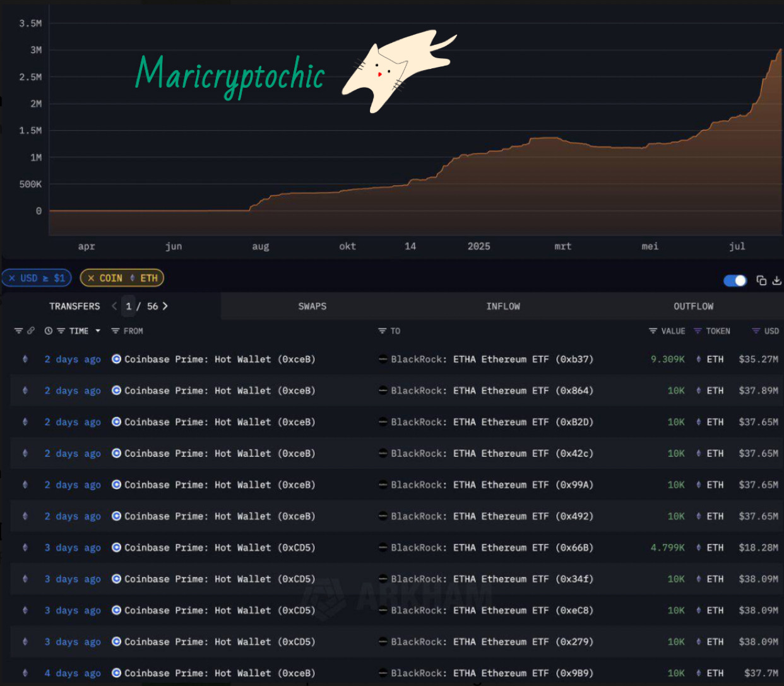Switch to the INFLOW tab
The height and width of the screenshot is (686, 784).
click(x=503, y=306)
